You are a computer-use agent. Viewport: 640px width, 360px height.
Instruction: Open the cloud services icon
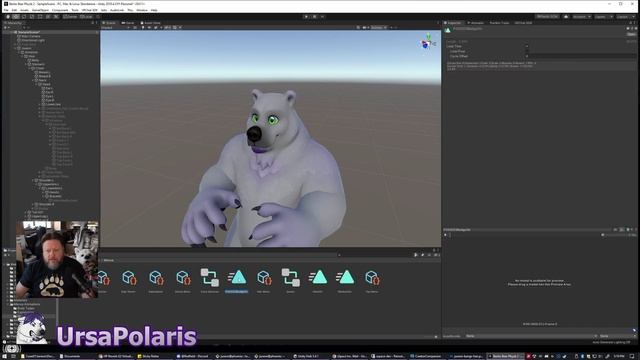(566, 17)
